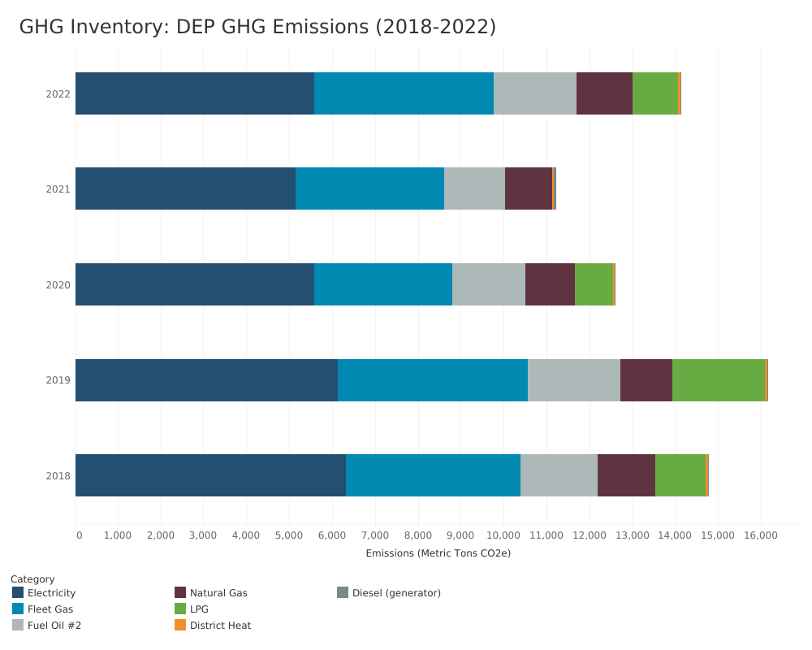Click the 13,000 x-axis tick label
The width and height of the screenshot is (812, 650).
(x=633, y=535)
